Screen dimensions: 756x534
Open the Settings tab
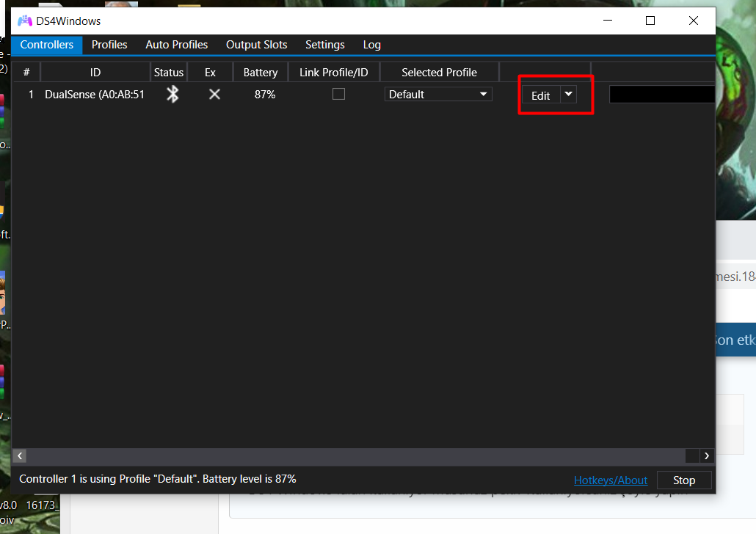point(325,45)
